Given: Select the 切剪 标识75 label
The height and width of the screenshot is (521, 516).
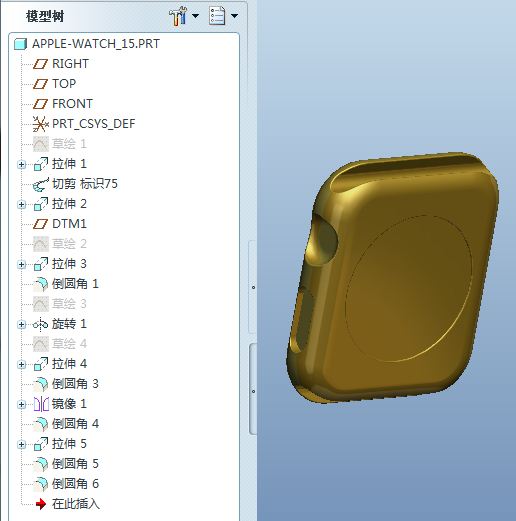Looking at the screenshot, I should point(85,184).
